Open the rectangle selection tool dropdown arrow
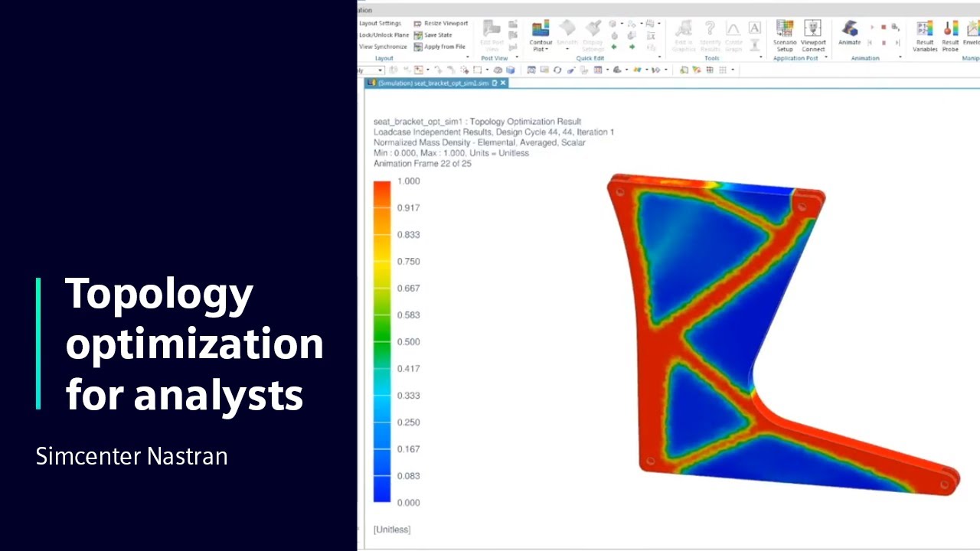Image resolution: width=980 pixels, height=551 pixels. click(x=487, y=70)
